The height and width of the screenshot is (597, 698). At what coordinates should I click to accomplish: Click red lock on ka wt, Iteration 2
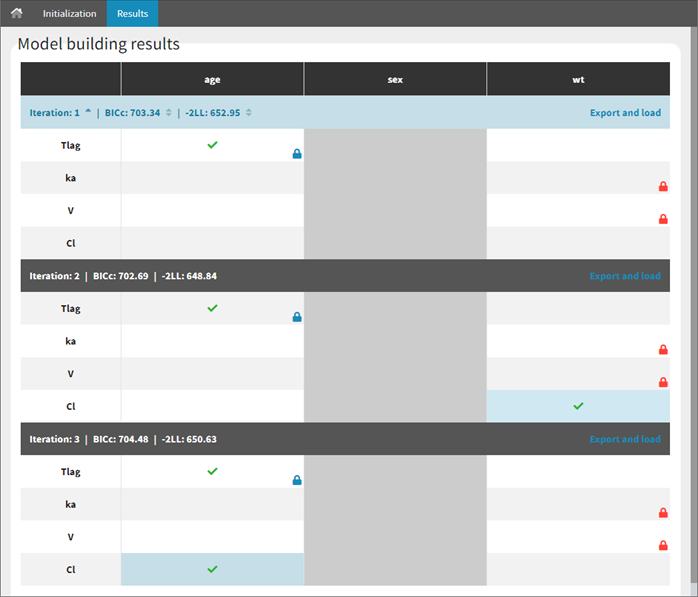point(662,349)
